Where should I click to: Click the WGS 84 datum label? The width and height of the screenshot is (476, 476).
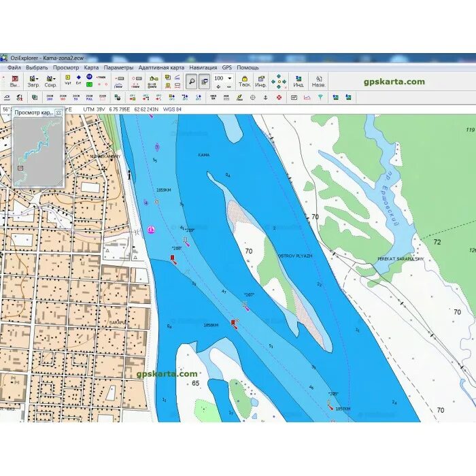(x=172, y=109)
